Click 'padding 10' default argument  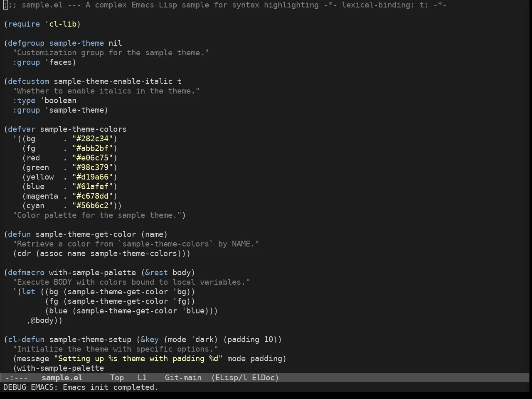pos(250,340)
